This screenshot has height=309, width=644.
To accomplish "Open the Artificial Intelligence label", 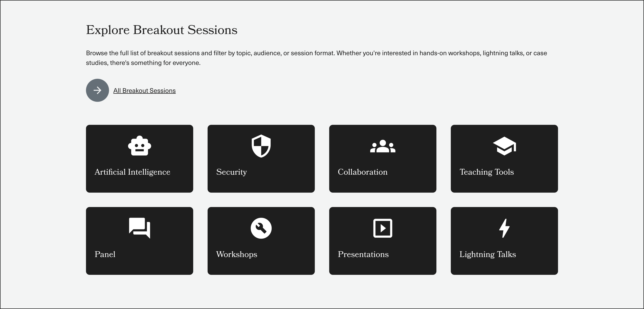I will point(132,172).
